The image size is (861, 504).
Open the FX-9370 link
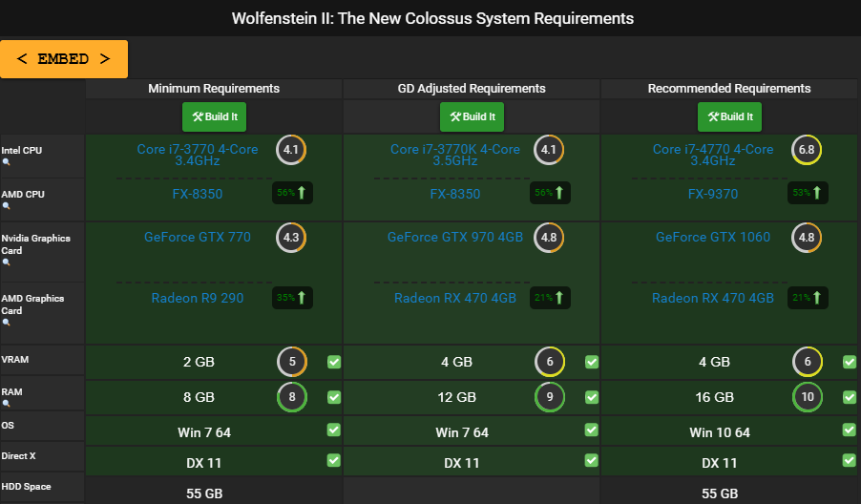[x=713, y=194]
